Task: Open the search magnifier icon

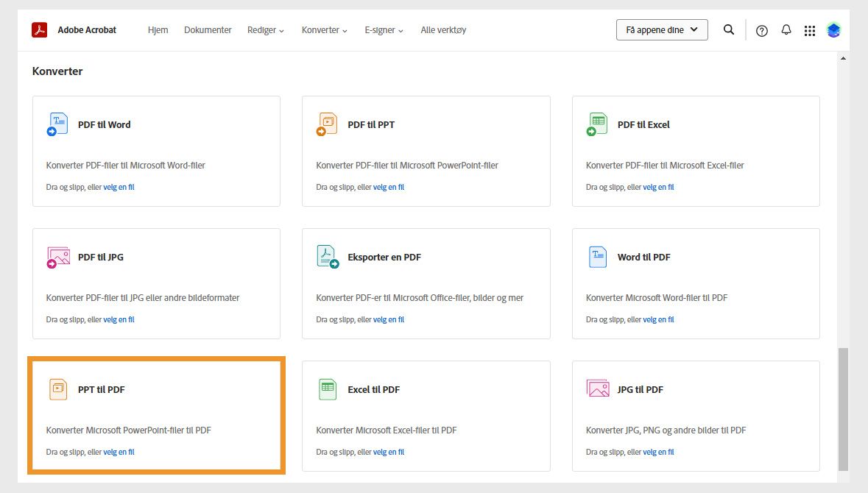Action: [729, 30]
